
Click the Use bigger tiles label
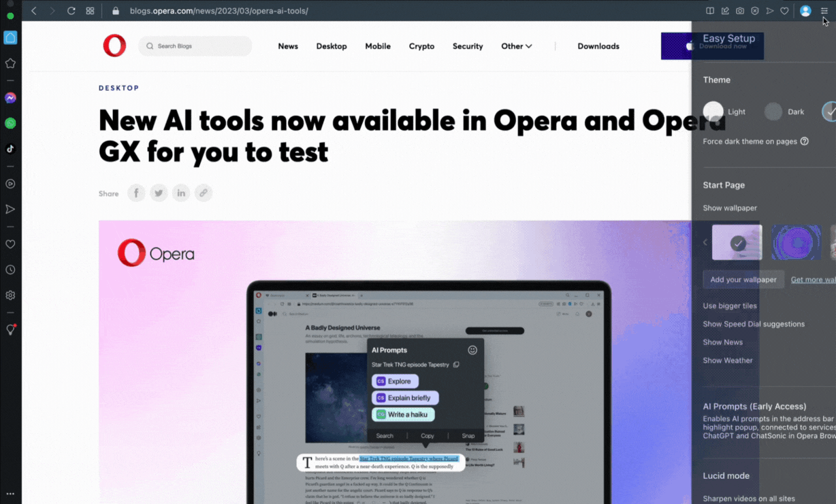(730, 306)
